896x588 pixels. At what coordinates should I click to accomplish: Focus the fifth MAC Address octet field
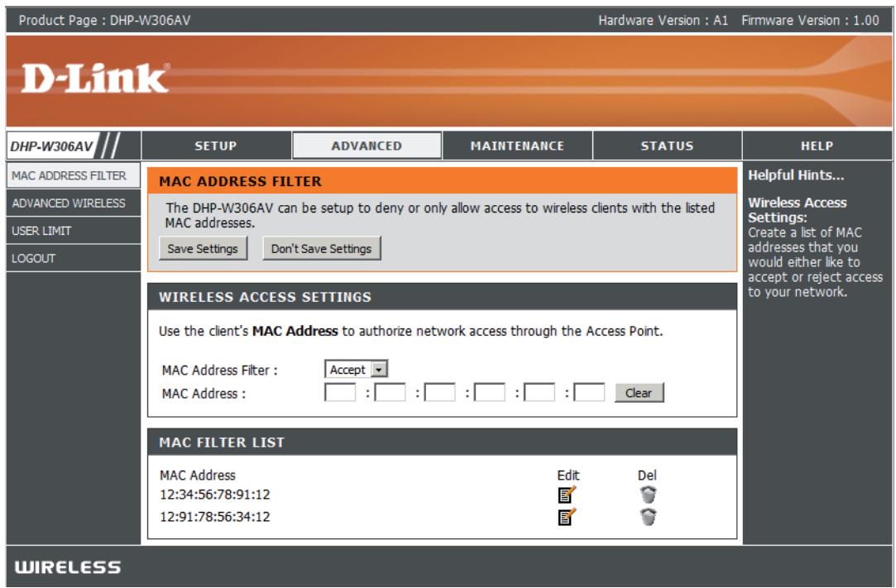(x=539, y=393)
